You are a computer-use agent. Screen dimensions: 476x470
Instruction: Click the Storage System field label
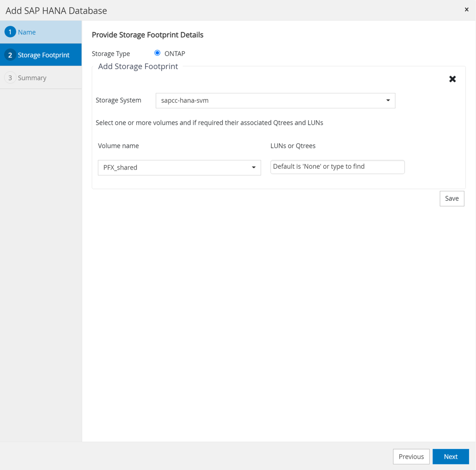tap(118, 100)
